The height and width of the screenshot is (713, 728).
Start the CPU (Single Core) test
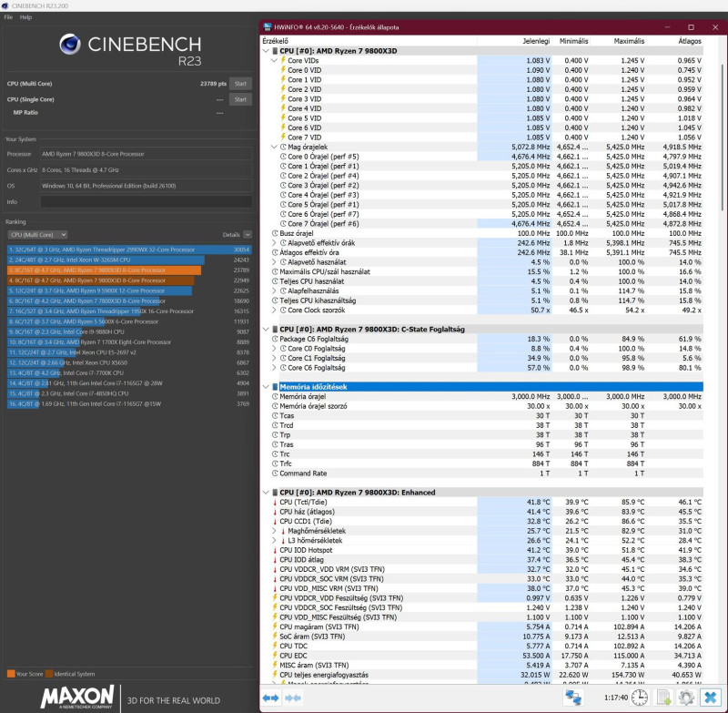[240, 99]
